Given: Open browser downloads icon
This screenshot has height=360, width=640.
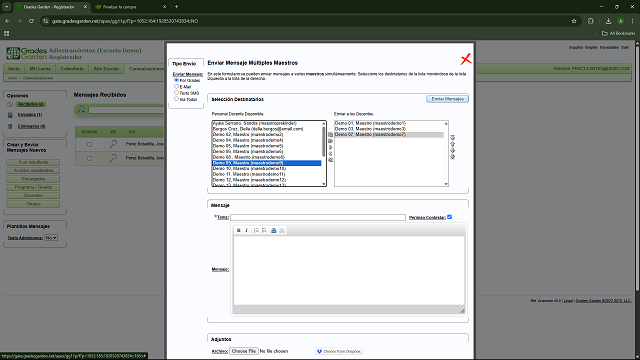Looking at the screenshot, I should (609, 21).
